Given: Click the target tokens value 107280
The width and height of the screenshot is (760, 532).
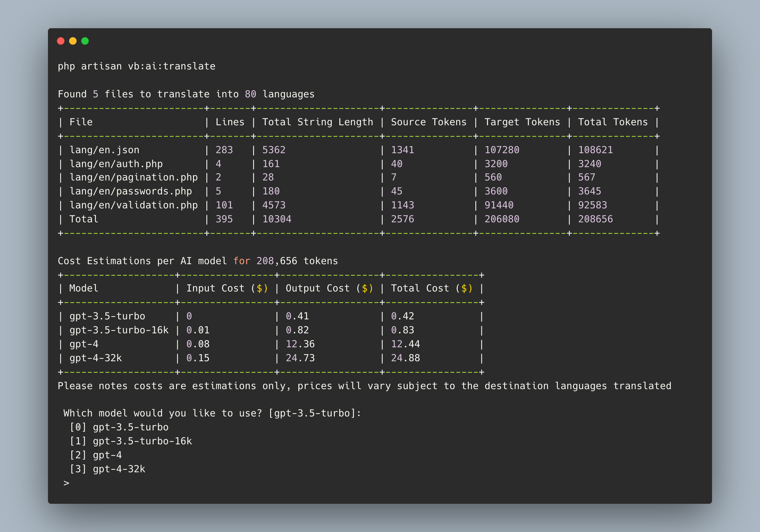Looking at the screenshot, I should pyautogui.click(x=502, y=150).
